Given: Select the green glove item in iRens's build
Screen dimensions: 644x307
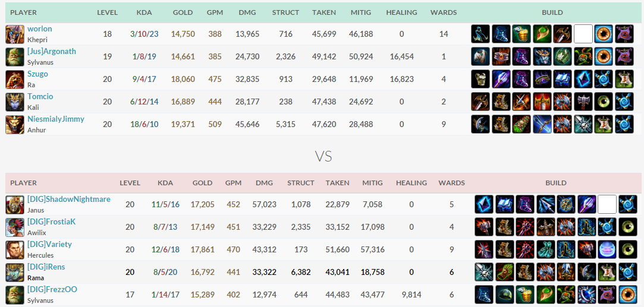Looking at the screenshot, I should tap(504, 272).
